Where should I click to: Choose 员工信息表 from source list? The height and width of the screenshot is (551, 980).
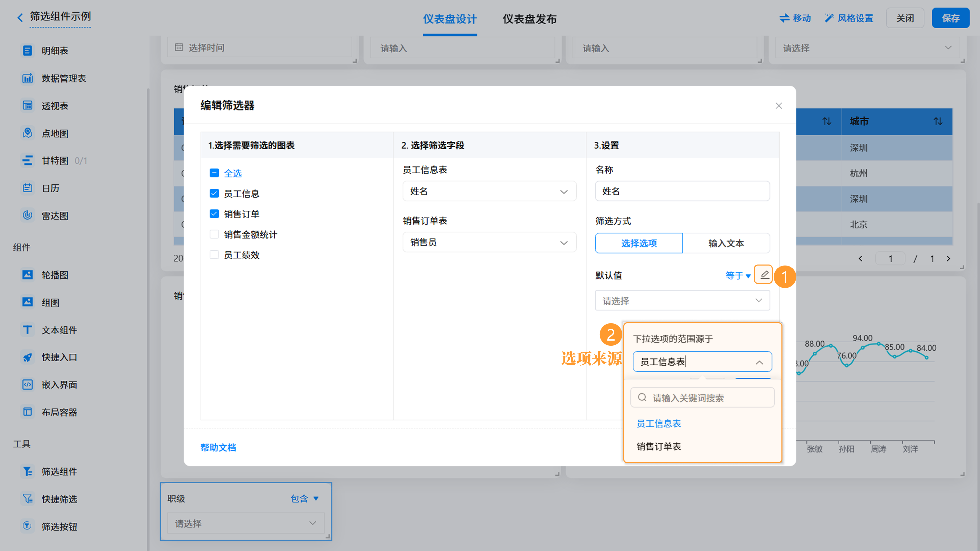pyautogui.click(x=659, y=423)
